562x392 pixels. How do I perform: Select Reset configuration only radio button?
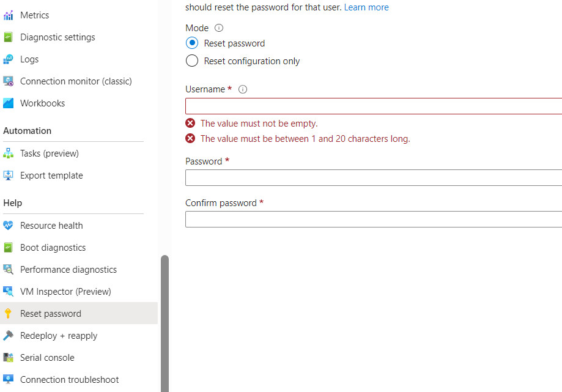tap(192, 61)
